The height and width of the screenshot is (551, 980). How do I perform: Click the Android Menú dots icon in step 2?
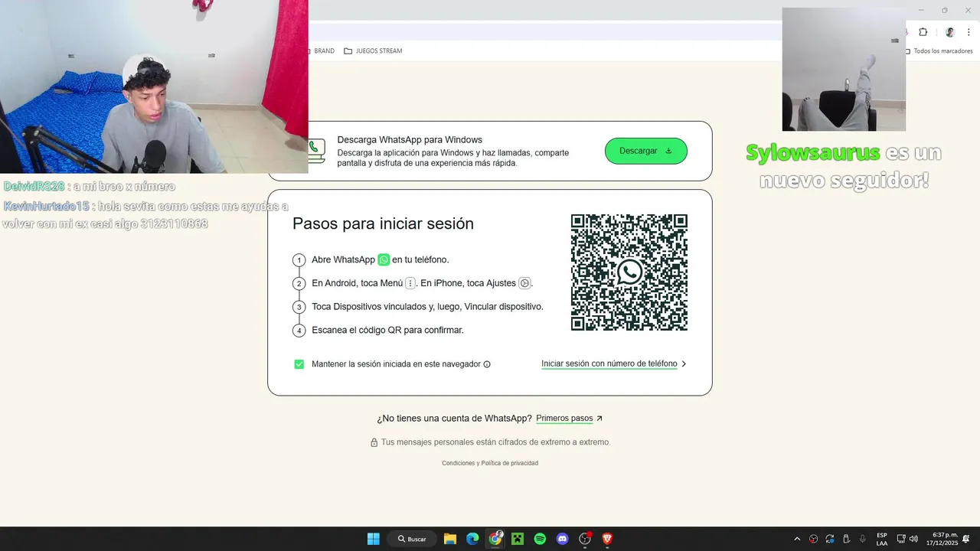pyautogui.click(x=410, y=283)
